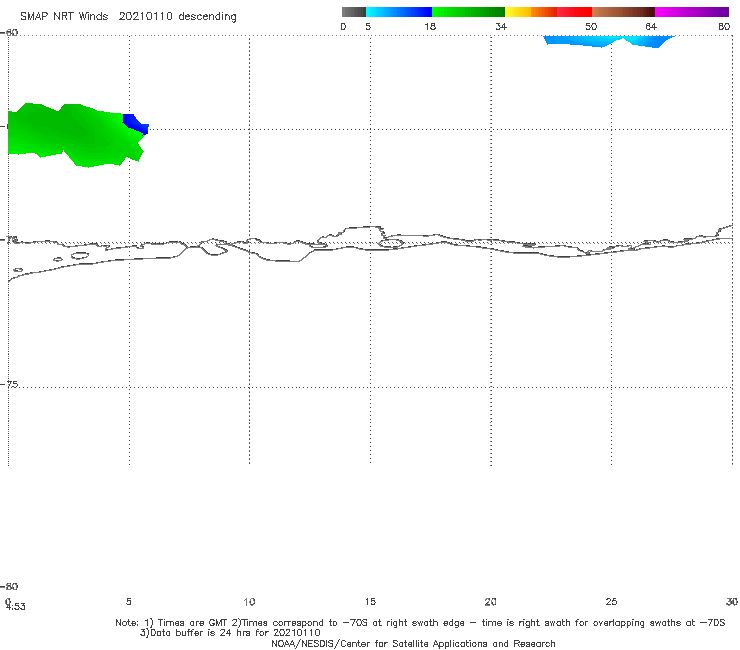The width and height of the screenshot is (740, 650).
Task: Select the magenta-purple colorbar segment (64–80)
Action: (692, 12)
